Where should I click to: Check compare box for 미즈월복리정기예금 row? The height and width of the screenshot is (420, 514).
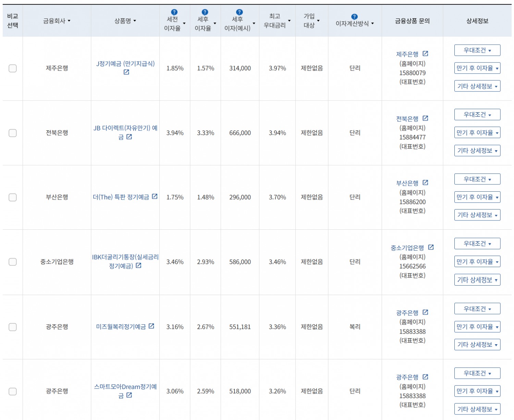tap(13, 327)
